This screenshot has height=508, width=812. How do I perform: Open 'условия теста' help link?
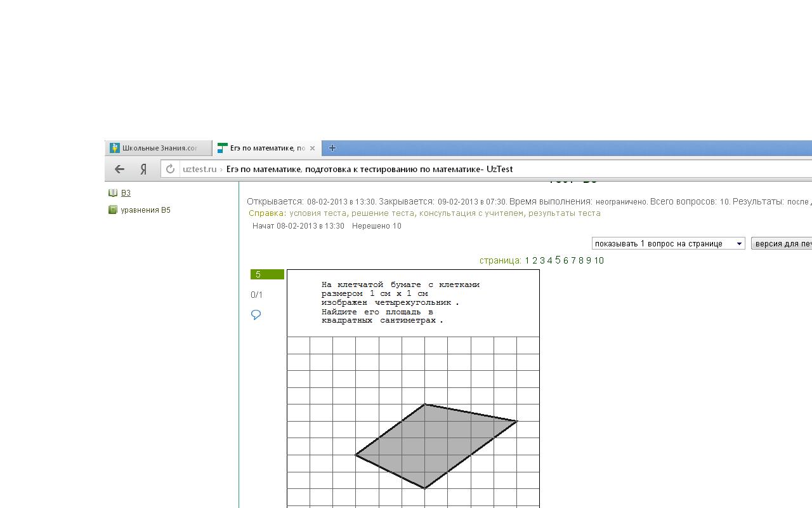point(318,213)
